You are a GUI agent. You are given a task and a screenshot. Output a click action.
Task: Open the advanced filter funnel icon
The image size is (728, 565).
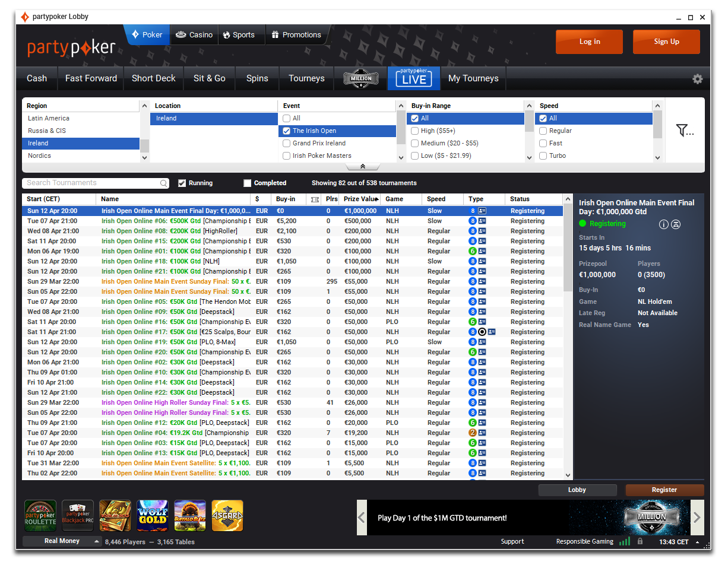tap(685, 131)
